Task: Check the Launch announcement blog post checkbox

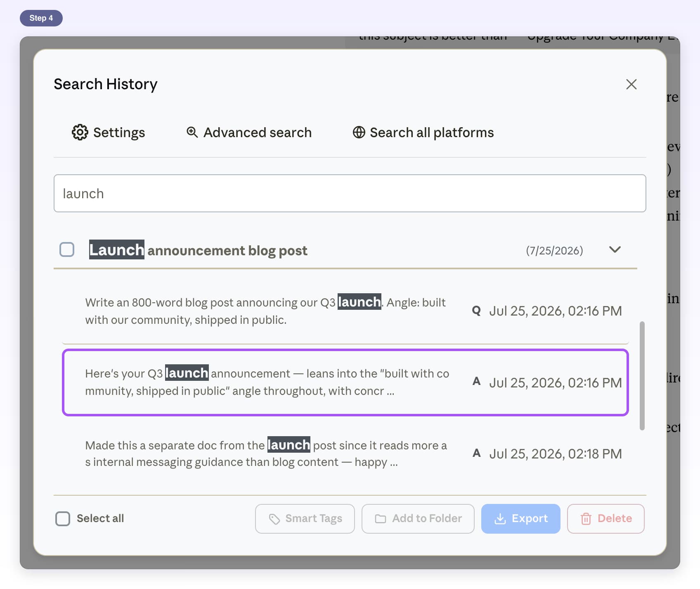Action: 67,250
